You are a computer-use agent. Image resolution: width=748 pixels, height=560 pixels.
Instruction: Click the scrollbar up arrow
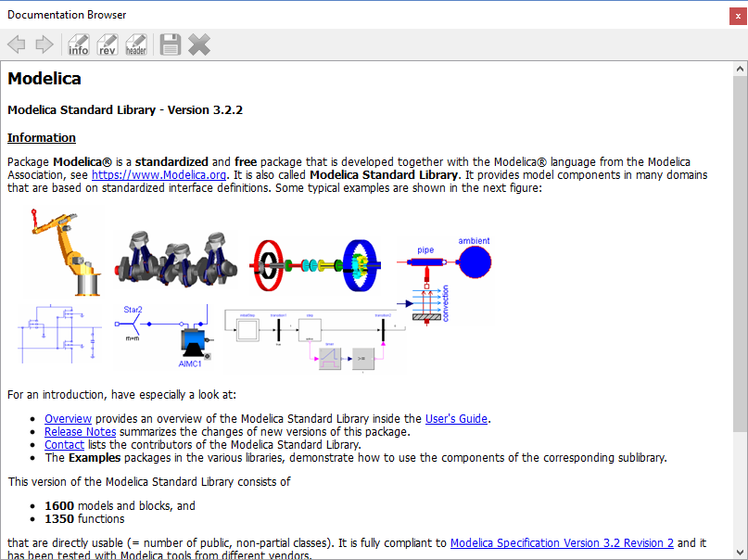(x=740, y=67)
